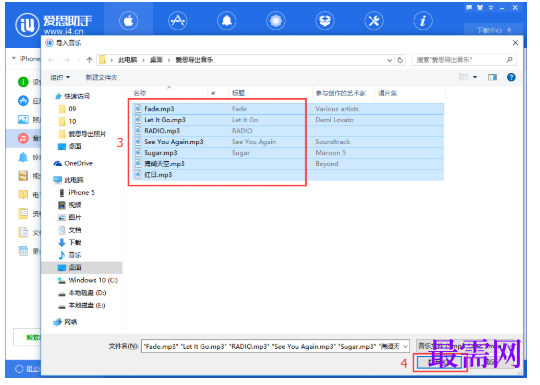The width and height of the screenshot is (540, 385).
Task: Refresh the folder address bar
Action: click(400, 60)
